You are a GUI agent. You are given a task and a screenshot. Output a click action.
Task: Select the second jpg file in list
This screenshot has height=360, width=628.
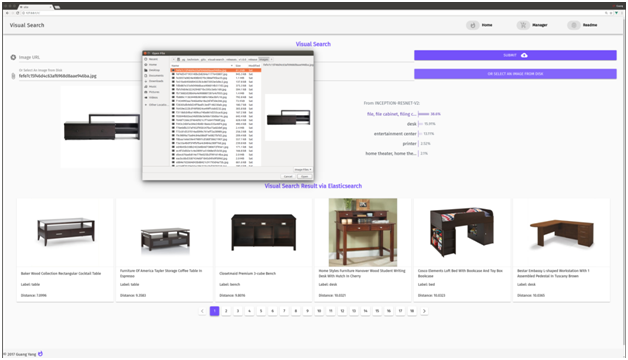tap(216, 74)
